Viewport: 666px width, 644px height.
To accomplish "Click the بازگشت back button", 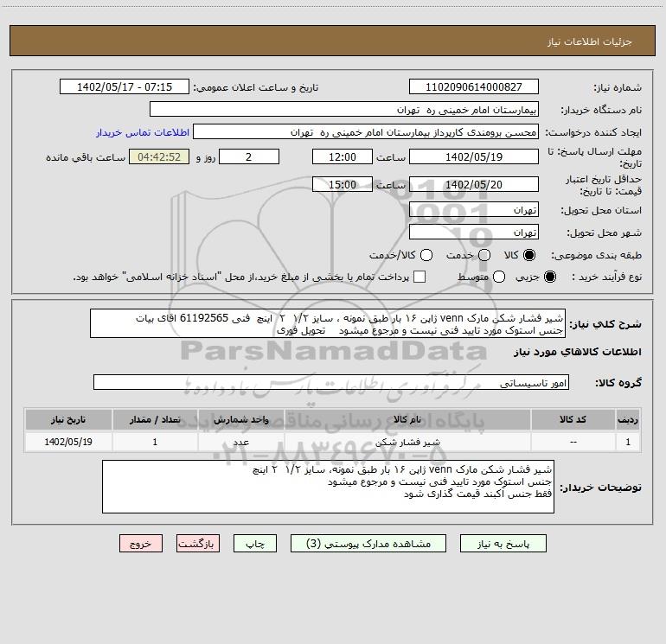I will [198, 544].
